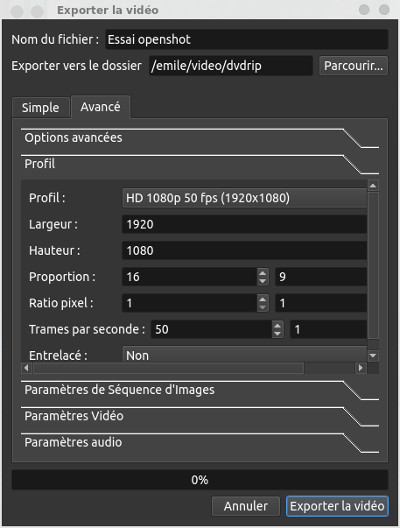400x528 pixels.
Task: Click the horizontal scroll left arrow
Action: pyautogui.click(x=26, y=368)
